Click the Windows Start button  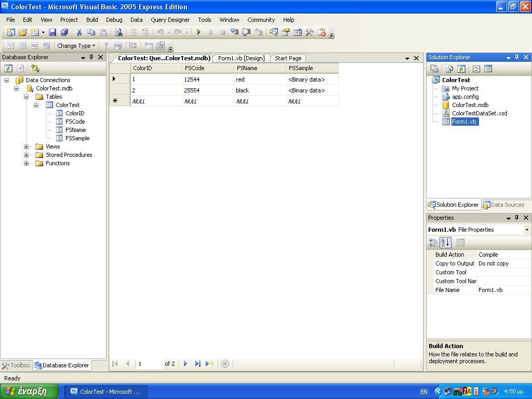pyautogui.click(x=30, y=392)
